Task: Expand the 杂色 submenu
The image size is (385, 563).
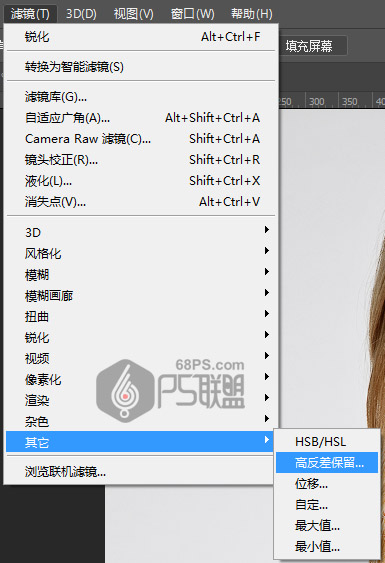Action: [x=142, y=421]
